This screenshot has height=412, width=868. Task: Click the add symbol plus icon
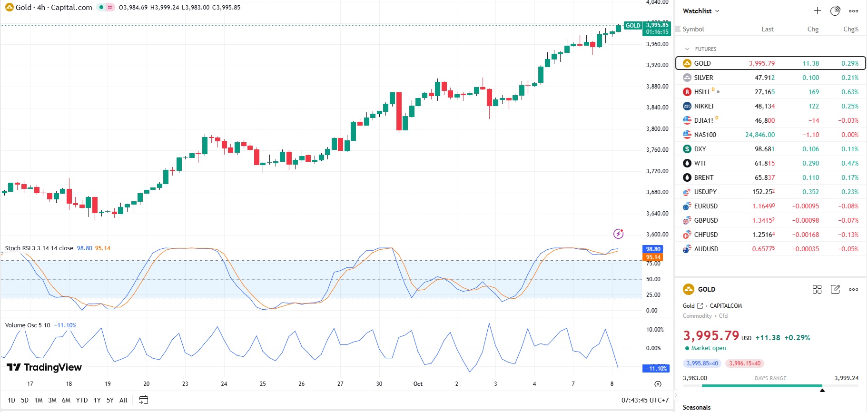(x=817, y=11)
